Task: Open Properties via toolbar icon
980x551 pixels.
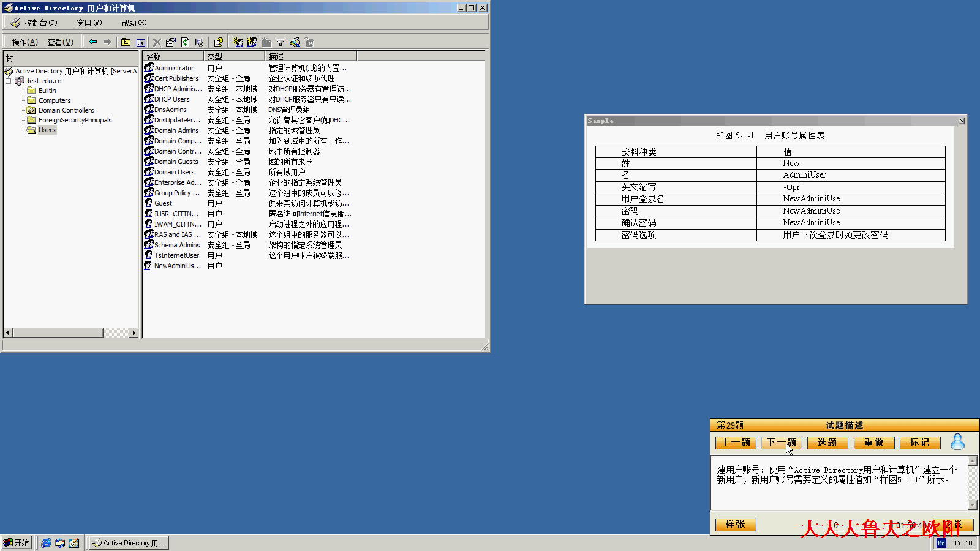Action: 170,42
